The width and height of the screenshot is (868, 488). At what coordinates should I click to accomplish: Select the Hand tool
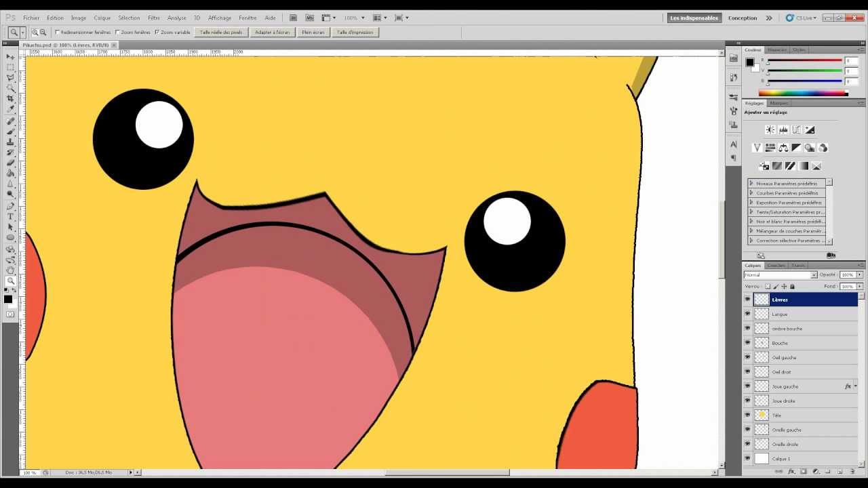pyautogui.click(x=10, y=270)
